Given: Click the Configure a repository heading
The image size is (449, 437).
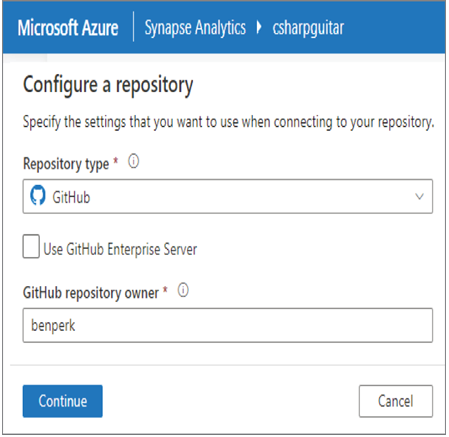Looking at the screenshot, I should point(108,85).
